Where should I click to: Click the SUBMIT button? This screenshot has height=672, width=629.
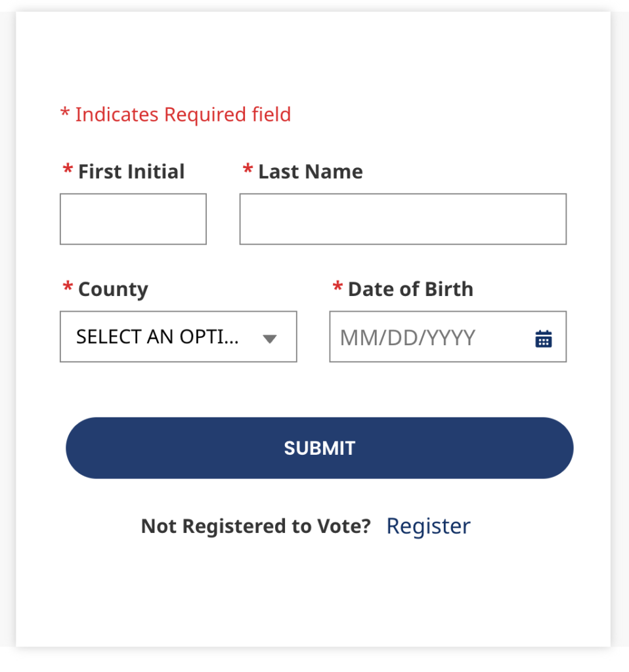(320, 448)
